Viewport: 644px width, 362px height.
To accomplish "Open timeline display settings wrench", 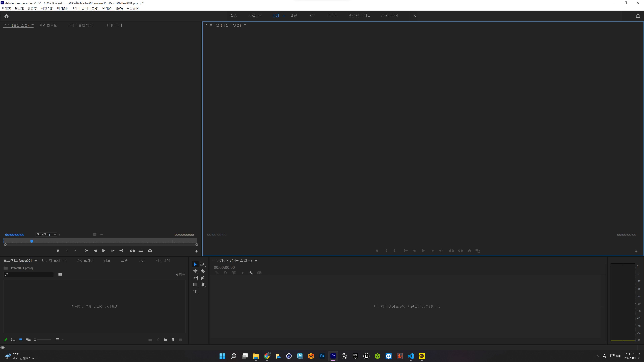I will point(251,273).
